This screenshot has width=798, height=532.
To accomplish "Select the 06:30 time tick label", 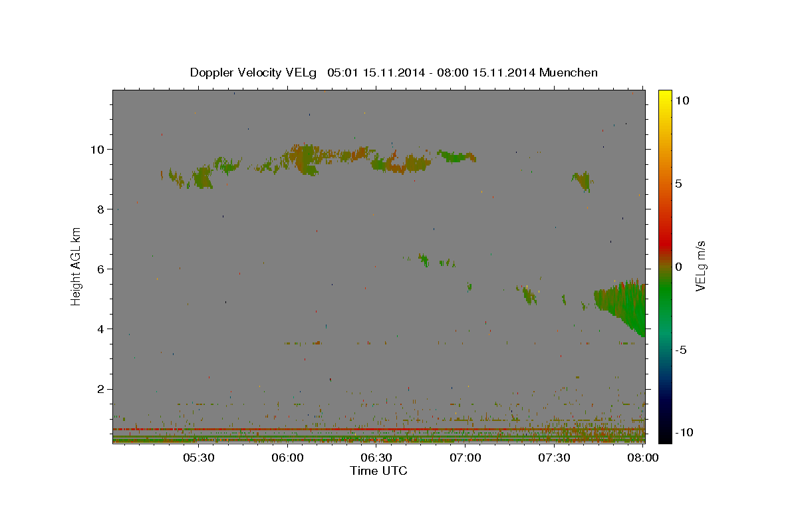I will click(376, 458).
